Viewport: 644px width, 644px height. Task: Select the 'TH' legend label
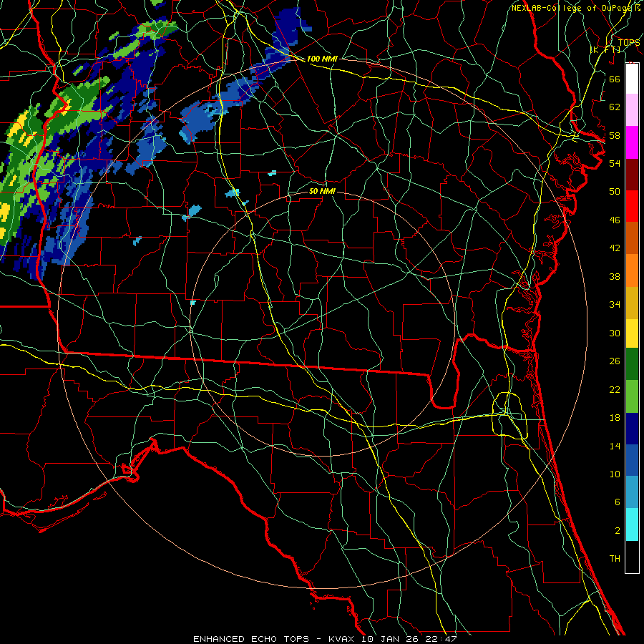click(615, 559)
